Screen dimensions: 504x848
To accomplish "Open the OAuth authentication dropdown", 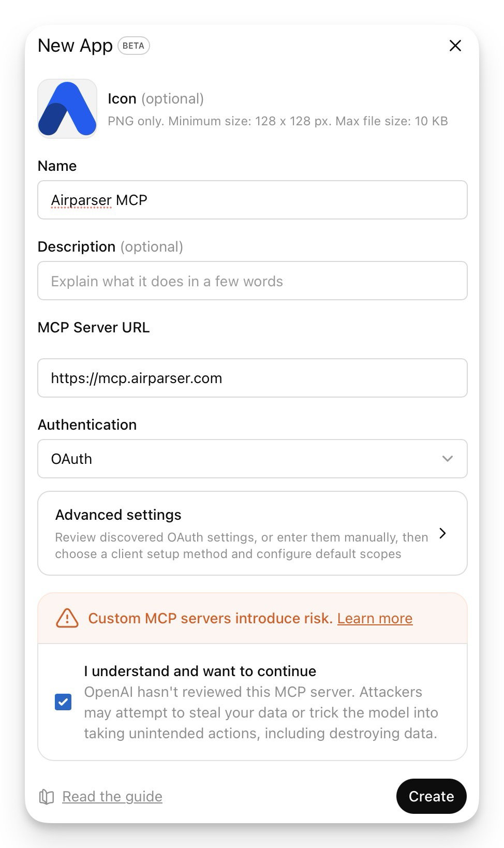I will click(x=252, y=459).
